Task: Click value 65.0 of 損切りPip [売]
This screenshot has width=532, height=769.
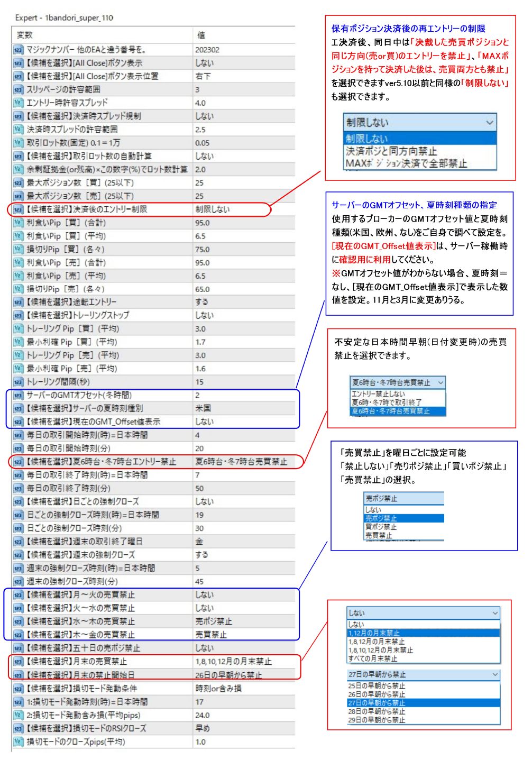Action: pyautogui.click(x=202, y=289)
